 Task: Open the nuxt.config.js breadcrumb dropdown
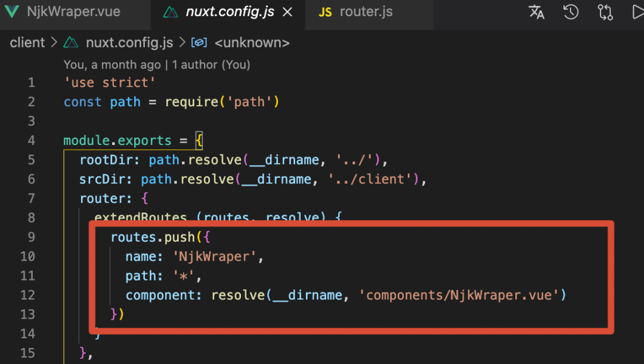[x=129, y=43]
